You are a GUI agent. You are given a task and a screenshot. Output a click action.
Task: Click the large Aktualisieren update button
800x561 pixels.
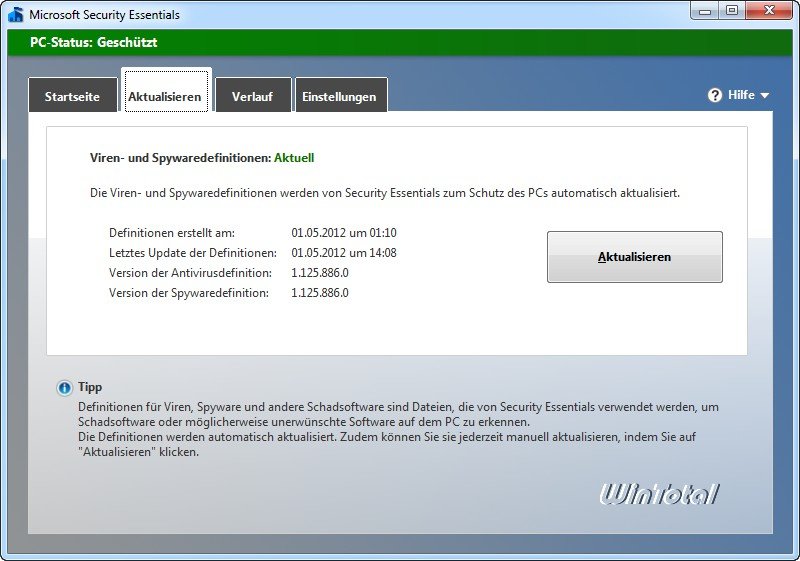(x=635, y=257)
